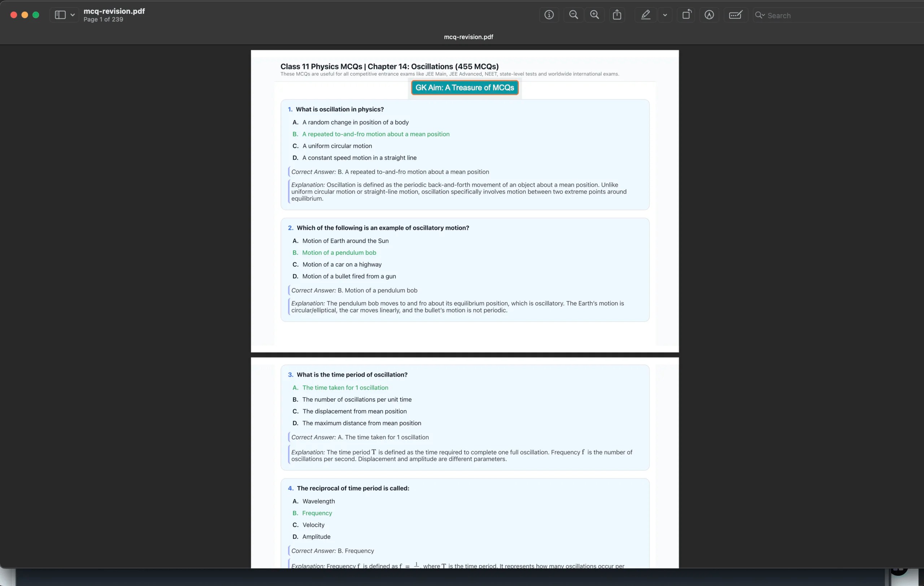Click option B Motion of a pendulum bob

pyautogui.click(x=339, y=252)
